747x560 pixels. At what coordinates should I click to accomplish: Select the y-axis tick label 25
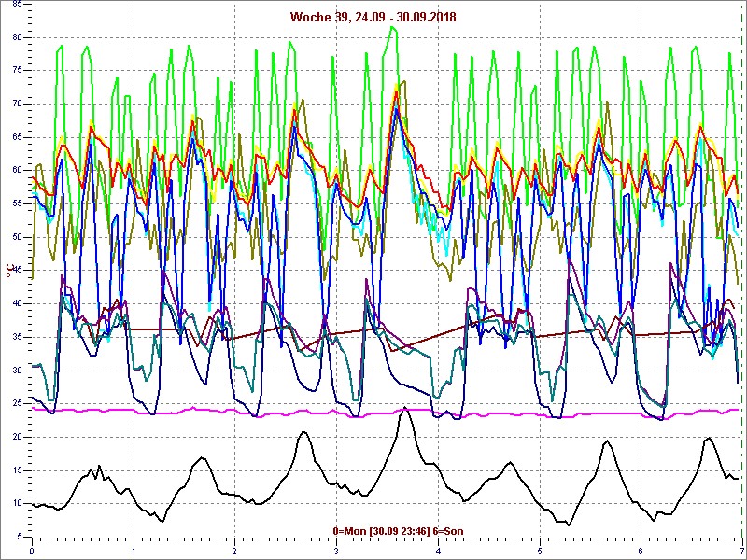coord(17,403)
